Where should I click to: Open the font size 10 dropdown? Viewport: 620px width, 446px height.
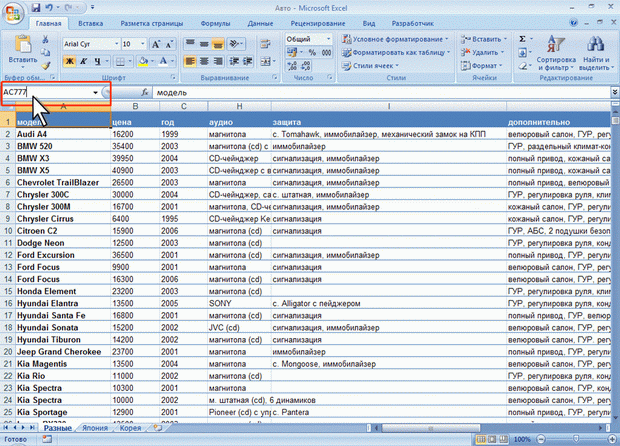pos(143,44)
